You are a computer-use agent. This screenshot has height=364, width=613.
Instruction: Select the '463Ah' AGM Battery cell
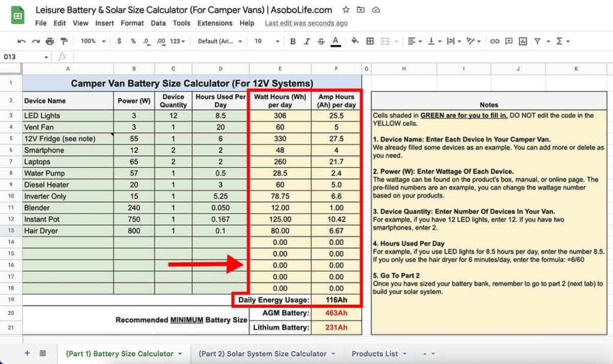coord(336,313)
